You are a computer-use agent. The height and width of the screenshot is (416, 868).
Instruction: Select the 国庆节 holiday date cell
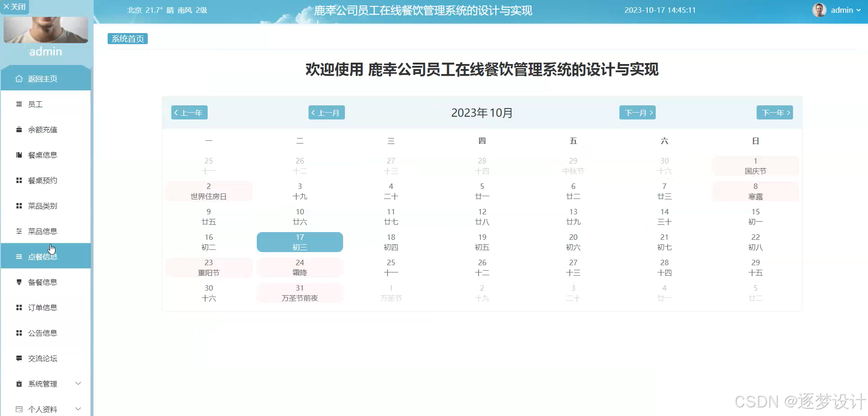coord(755,165)
